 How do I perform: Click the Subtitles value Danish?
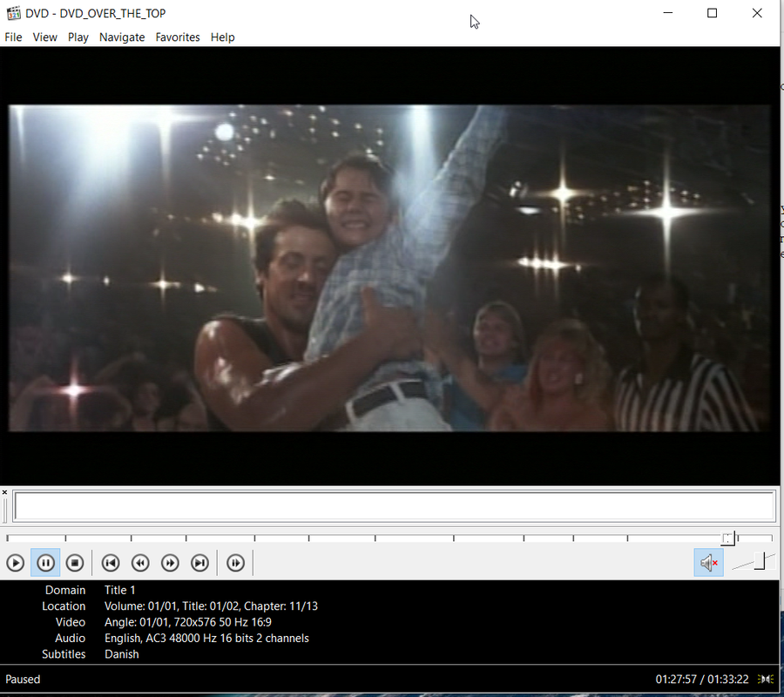[121, 654]
